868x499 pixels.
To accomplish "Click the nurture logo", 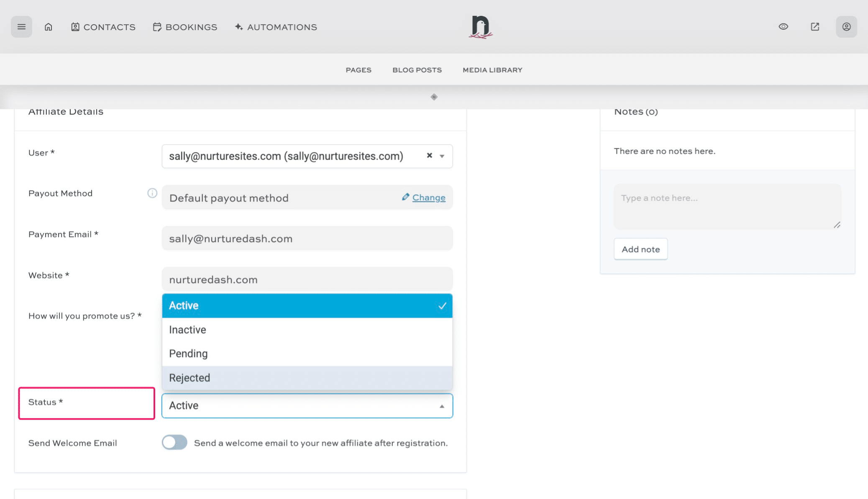I will point(480,27).
